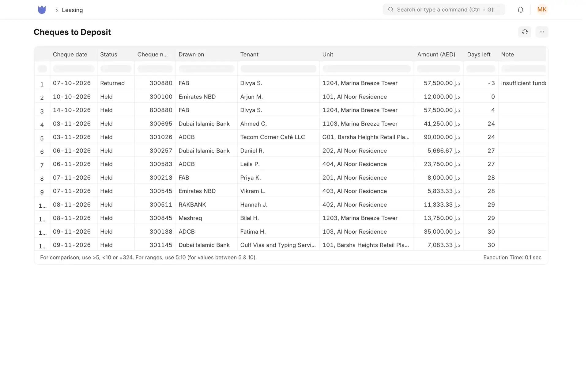Refresh the Cheques to Deposit report

click(525, 32)
